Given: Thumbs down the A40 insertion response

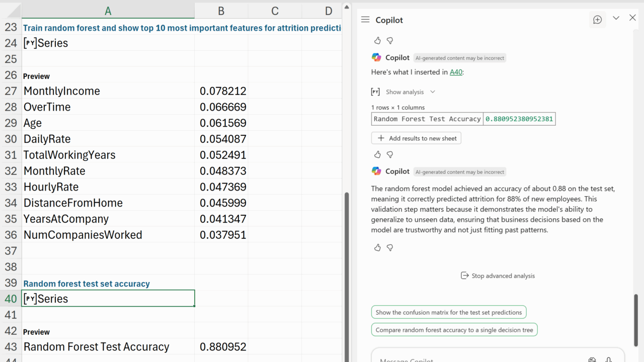Looking at the screenshot, I should click(x=390, y=154).
